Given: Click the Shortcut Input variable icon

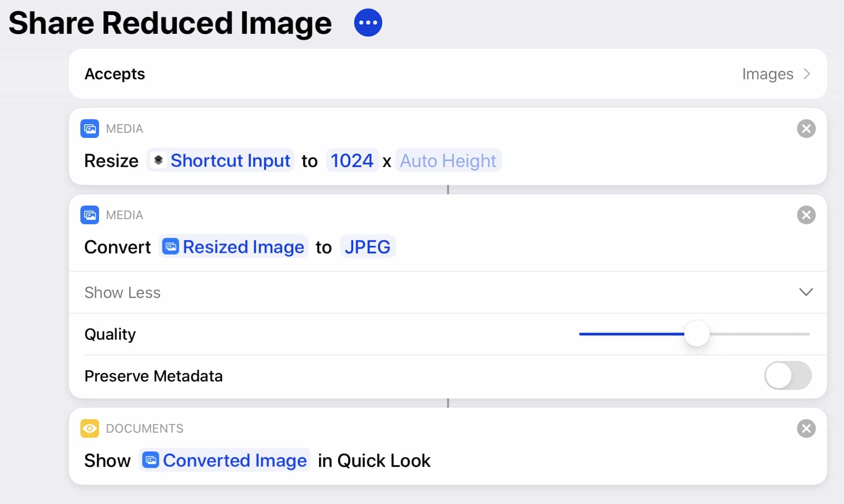Looking at the screenshot, I should 158,160.
